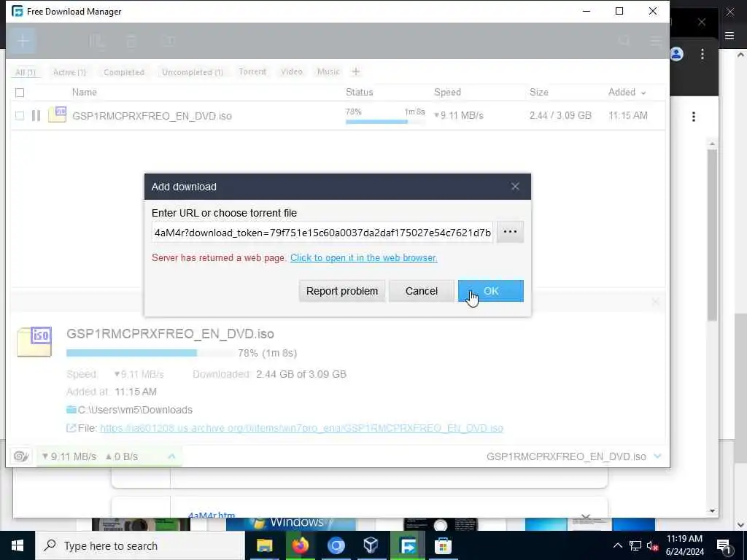Screen dimensions: 747x560
Task: Open Free Download Manager taskbar icon
Action: (407, 545)
